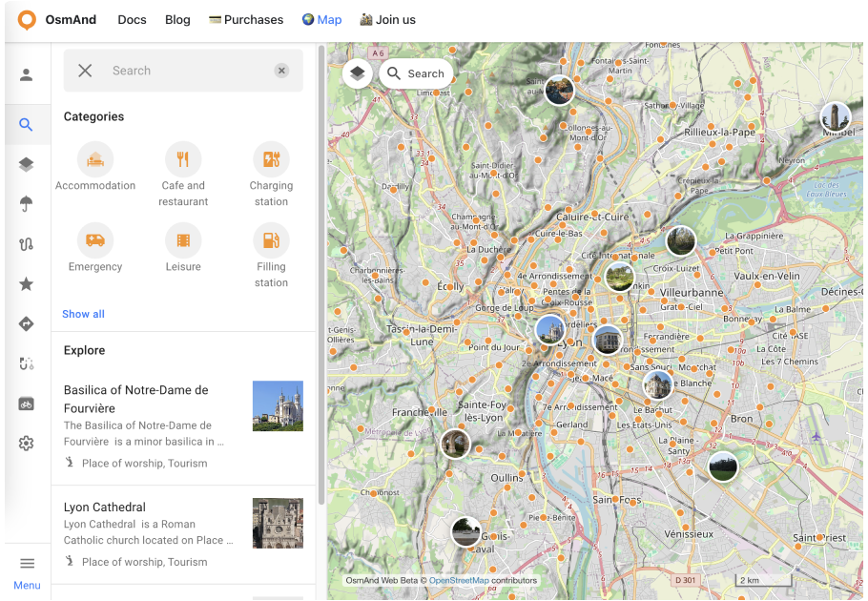Toggle the Leisure category filter
The width and height of the screenshot is (868, 601).
pyautogui.click(x=183, y=240)
